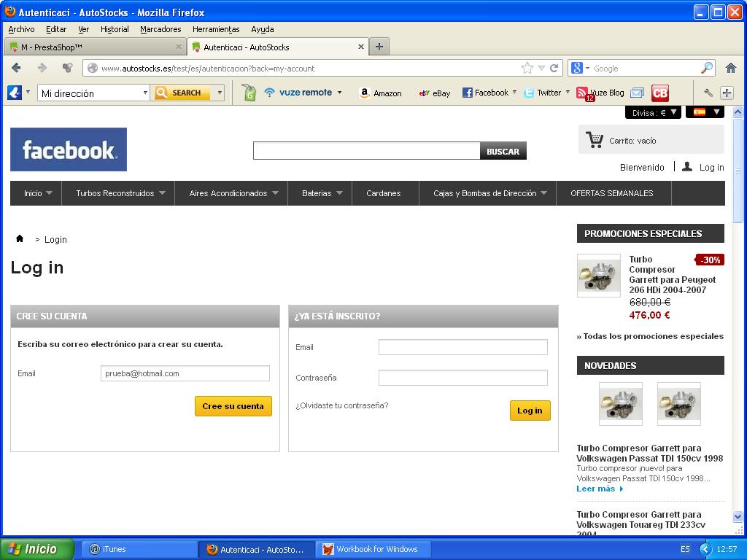
Task: Click toolbar add plus icon
Action: [x=727, y=93]
